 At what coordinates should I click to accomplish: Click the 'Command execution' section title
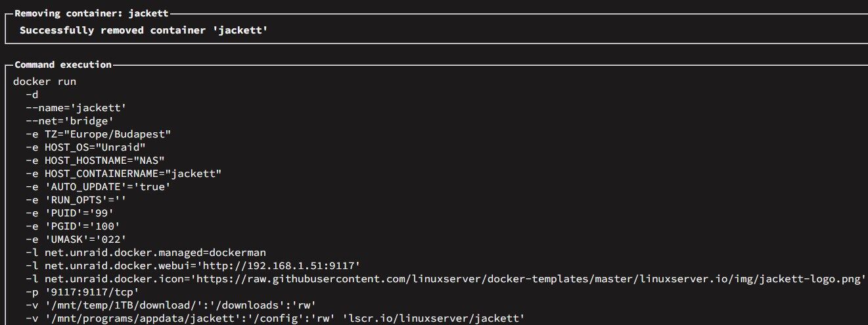pyautogui.click(x=63, y=64)
